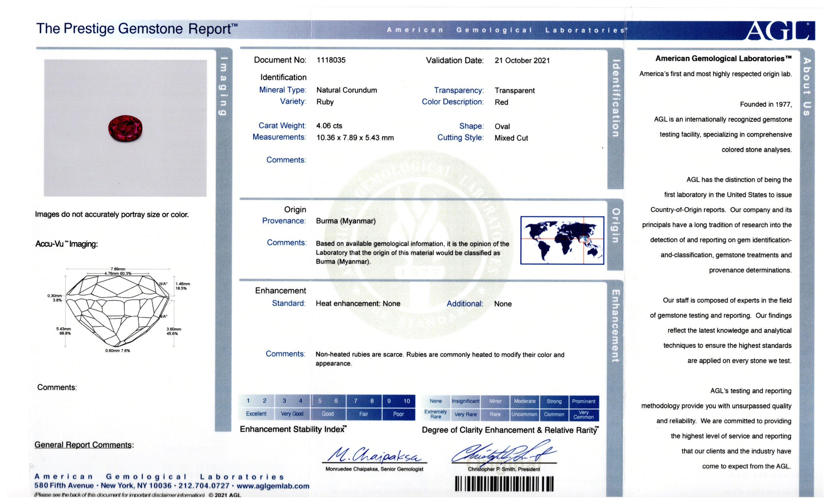Select the vertical Enhancement tab
The height and width of the screenshot is (504, 830).
pos(615,326)
